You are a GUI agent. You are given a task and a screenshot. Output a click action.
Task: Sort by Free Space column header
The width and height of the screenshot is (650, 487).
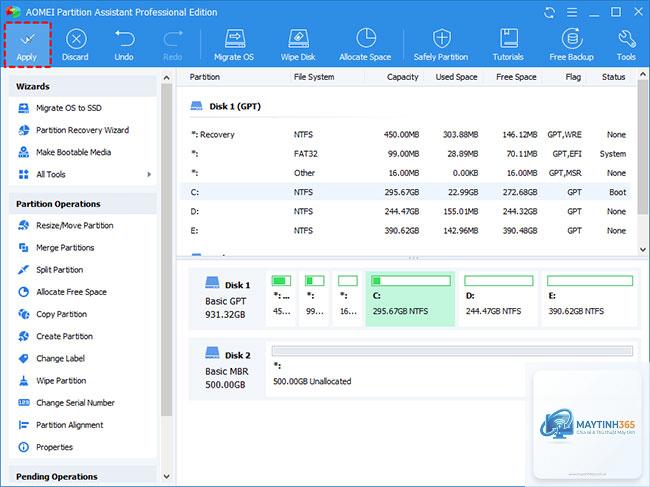(516, 77)
